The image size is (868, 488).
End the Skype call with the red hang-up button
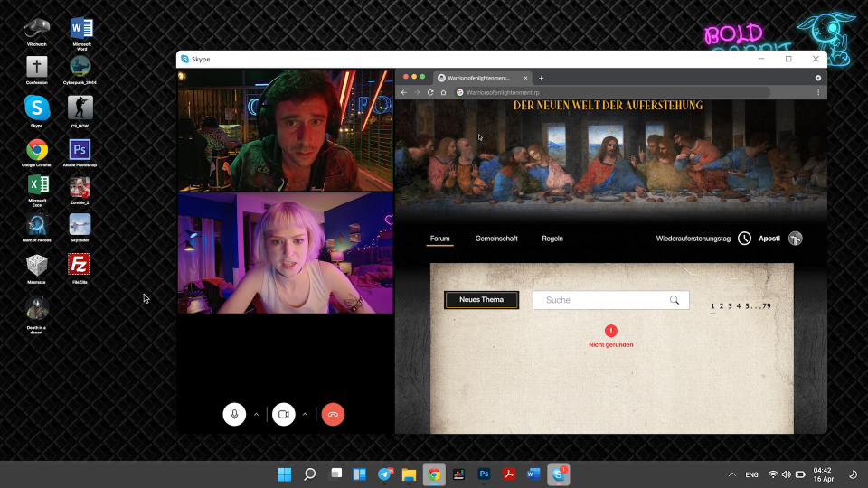(333, 415)
